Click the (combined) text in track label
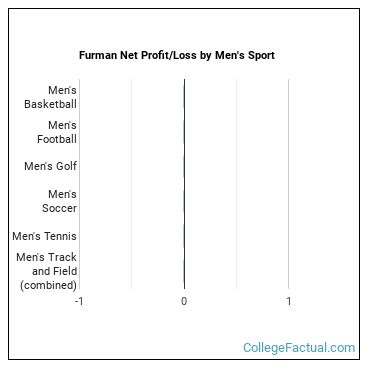370x370 pixels. coord(48,285)
